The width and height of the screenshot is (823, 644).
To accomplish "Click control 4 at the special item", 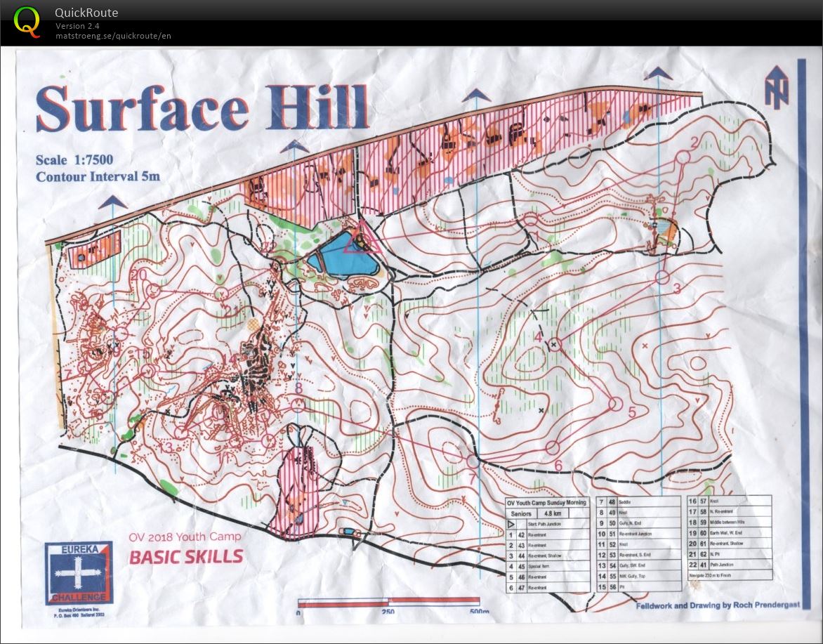I will pyautogui.click(x=555, y=343).
